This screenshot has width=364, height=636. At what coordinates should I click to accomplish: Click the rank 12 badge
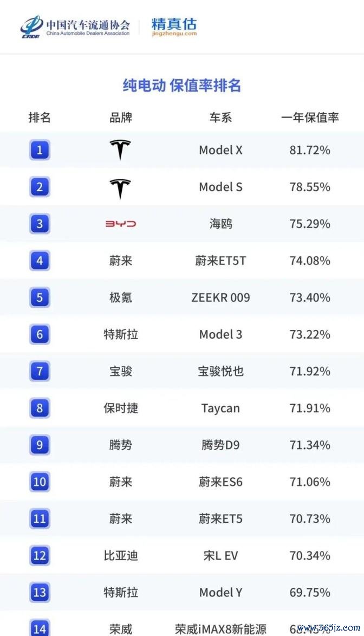point(40,555)
